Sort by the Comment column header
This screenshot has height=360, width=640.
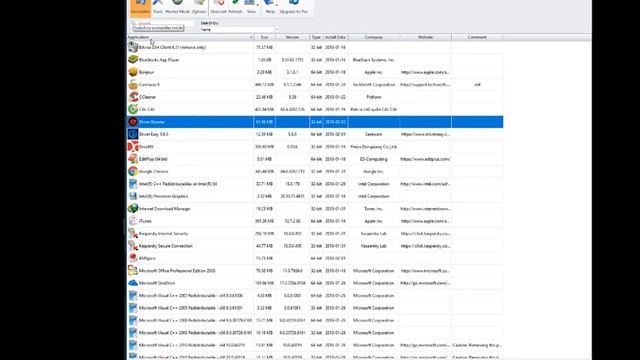477,37
